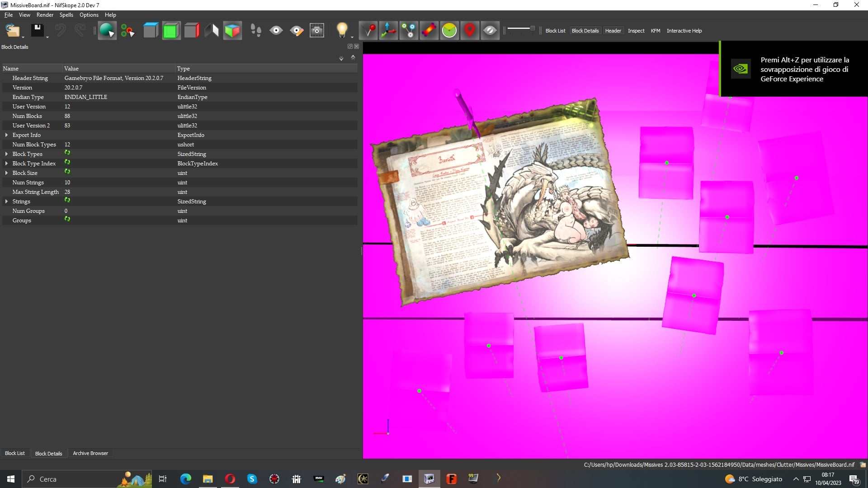The width and height of the screenshot is (868, 488).
Task: Switch to the Archive Browser tab
Action: pos(90,453)
